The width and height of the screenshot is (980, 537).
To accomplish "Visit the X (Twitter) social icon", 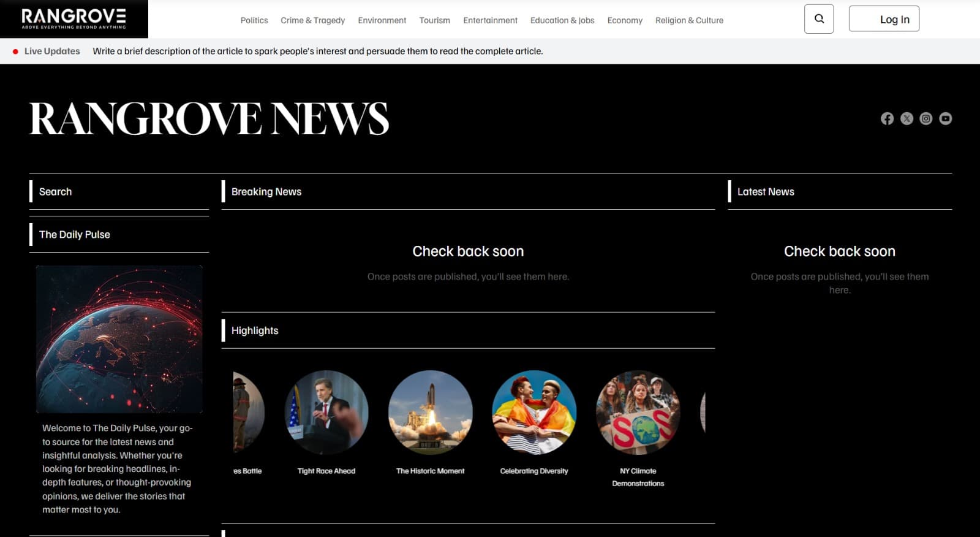I will (907, 118).
